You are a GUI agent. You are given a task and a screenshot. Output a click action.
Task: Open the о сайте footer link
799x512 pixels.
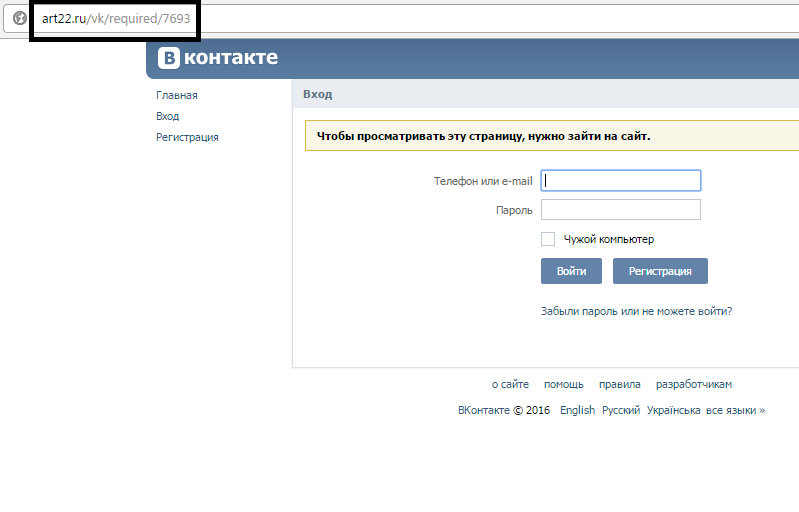point(510,384)
